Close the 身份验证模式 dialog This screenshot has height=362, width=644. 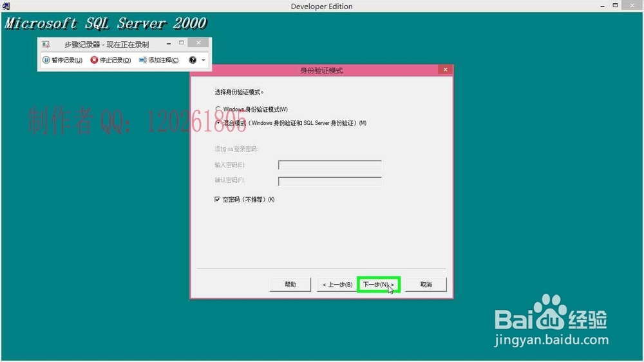[445, 70]
